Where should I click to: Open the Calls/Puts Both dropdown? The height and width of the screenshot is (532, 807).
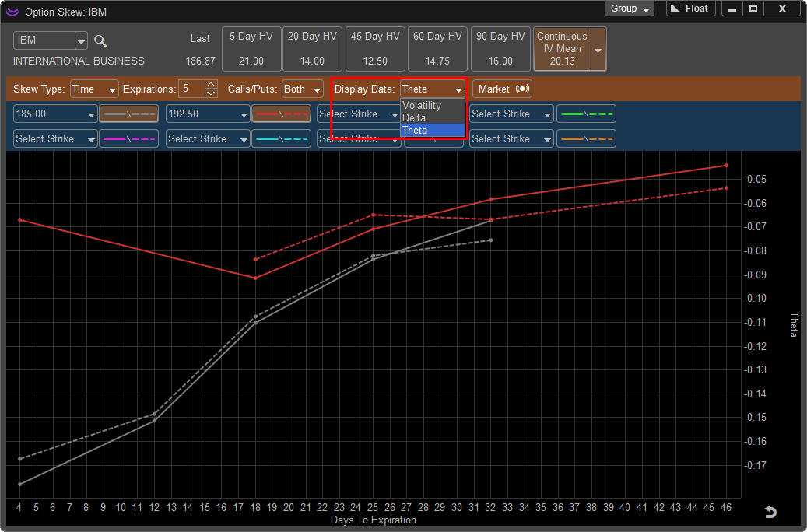point(303,89)
